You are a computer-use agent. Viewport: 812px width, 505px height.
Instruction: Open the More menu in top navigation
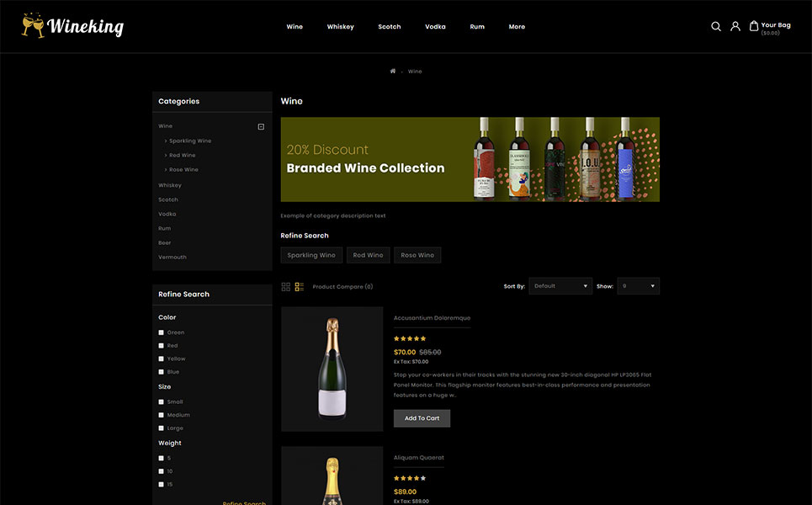pos(517,26)
